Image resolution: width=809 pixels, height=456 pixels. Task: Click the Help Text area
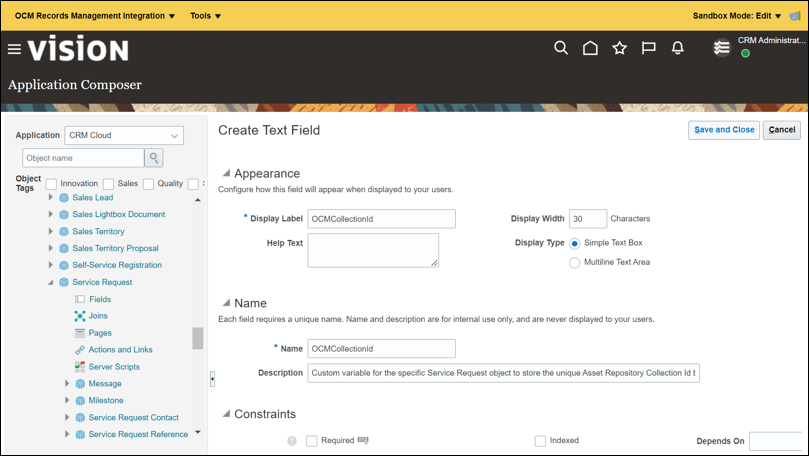coord(373,250)
